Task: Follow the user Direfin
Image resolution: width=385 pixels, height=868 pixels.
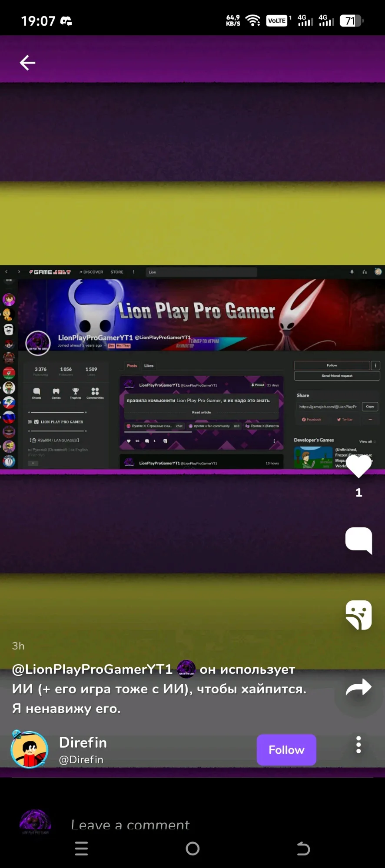Action: (x=286, y=750)
